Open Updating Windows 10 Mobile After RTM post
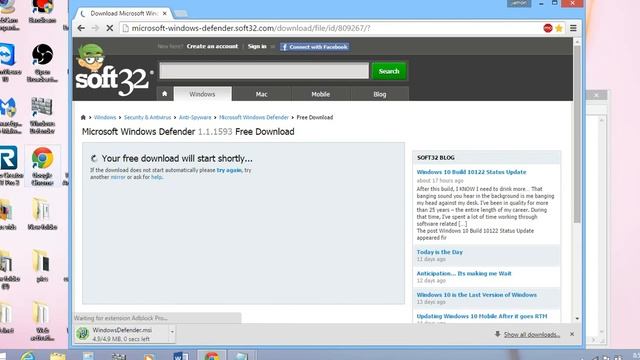 coord(482,316)
